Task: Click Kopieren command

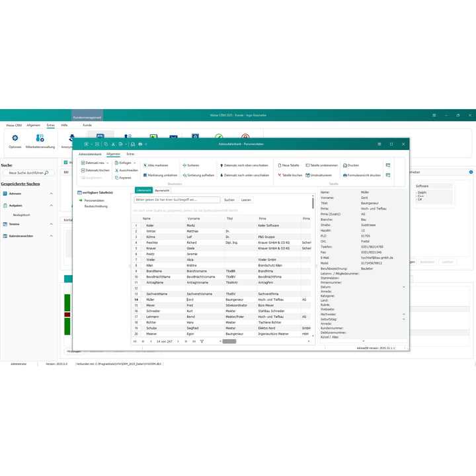Action: click(x=123, y=178)
